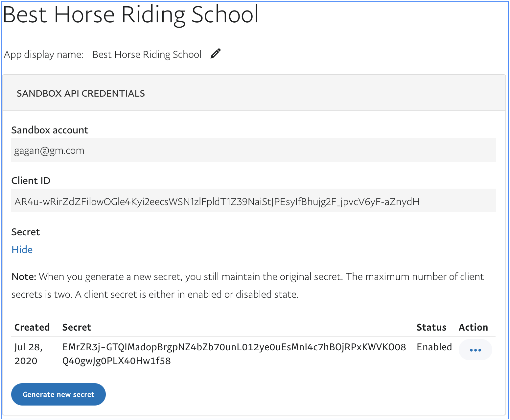Click the Sandbox account label
The width and height of the screenshot is (510, 420).
click(x=50, y=130)
